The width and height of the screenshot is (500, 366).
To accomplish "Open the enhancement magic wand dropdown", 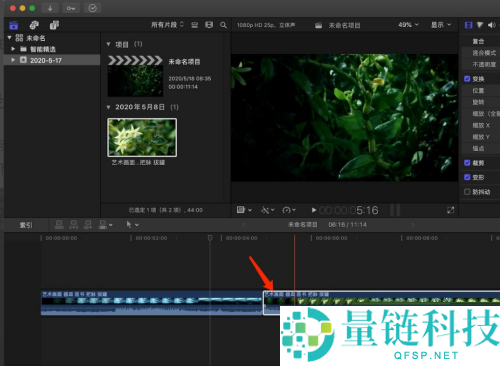I will pos(268,210).
